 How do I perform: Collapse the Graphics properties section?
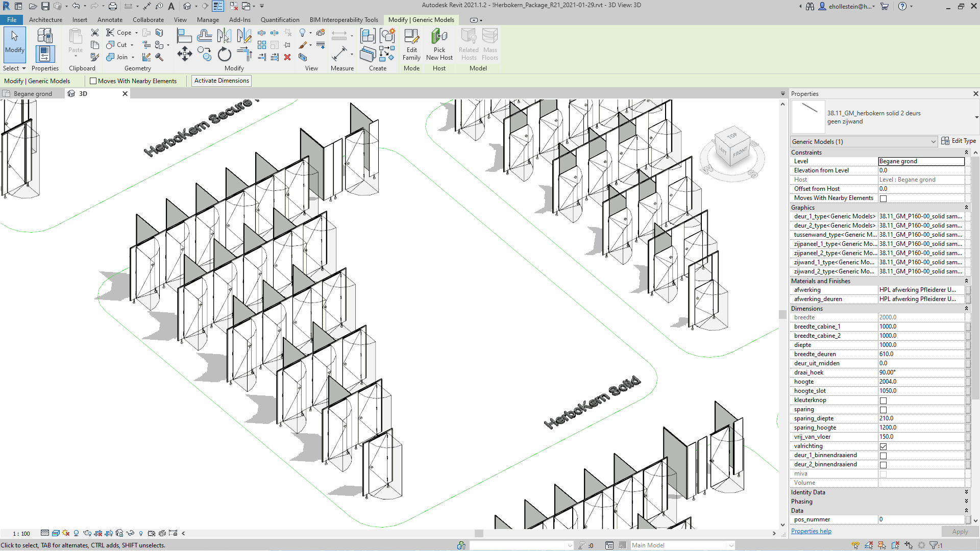[966, 208]
